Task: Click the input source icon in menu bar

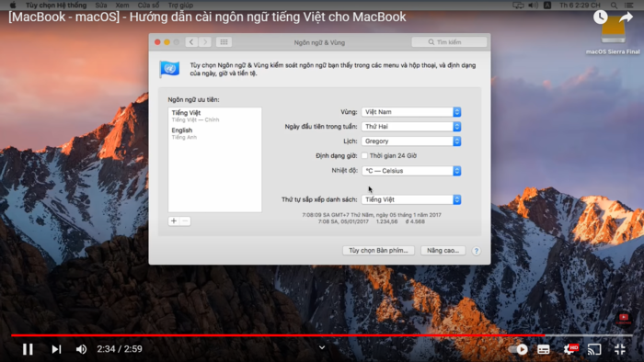Action: tap(547, 5)
